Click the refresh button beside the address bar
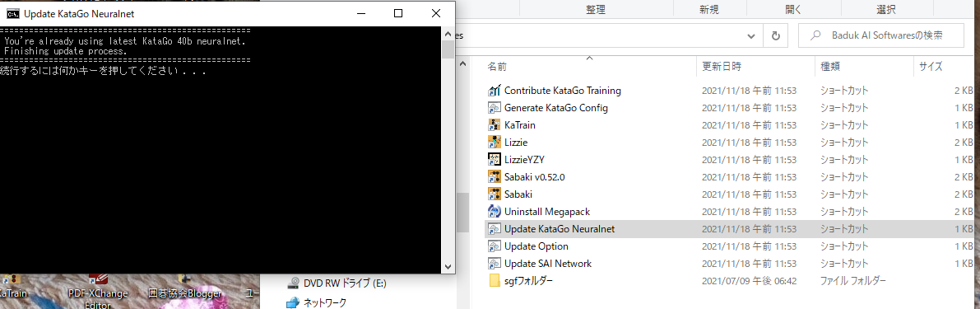 (776, 36)
